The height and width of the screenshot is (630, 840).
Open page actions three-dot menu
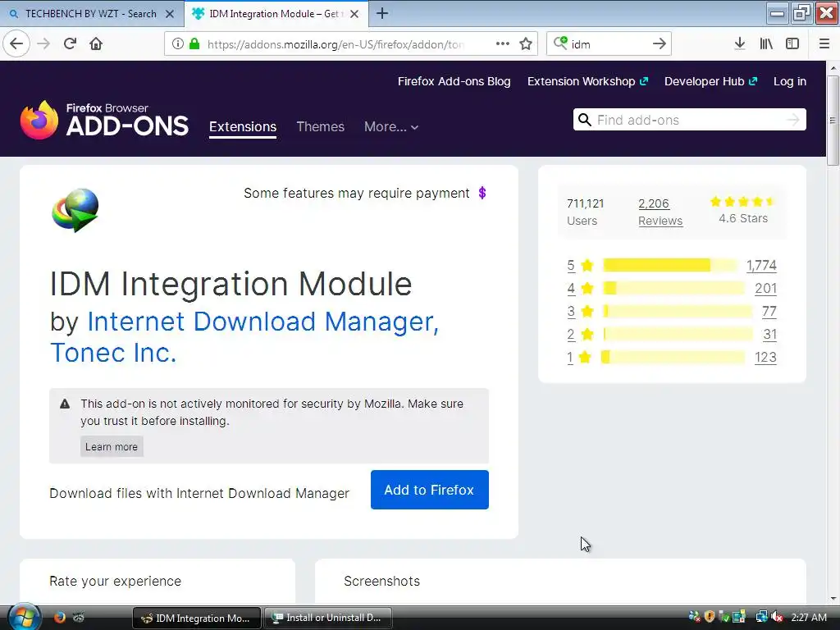click(x=503, y=43)
